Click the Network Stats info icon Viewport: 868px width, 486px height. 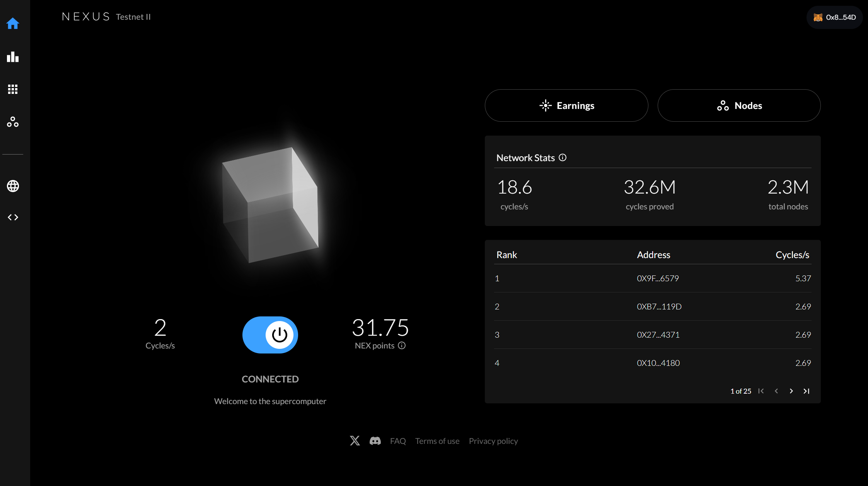click(x=563, y=158)
